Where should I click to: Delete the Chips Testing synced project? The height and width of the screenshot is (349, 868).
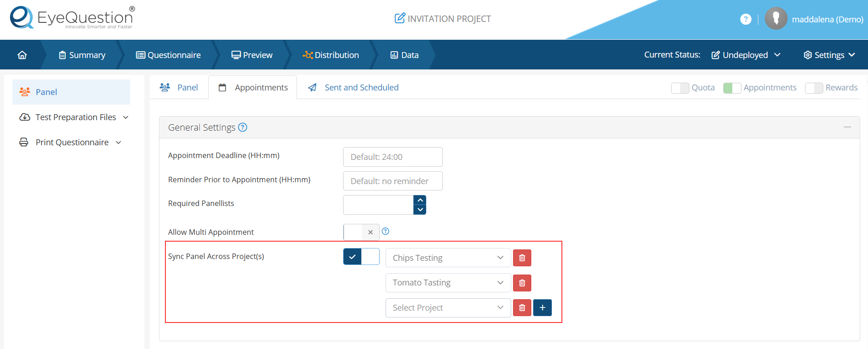tap(522, 258)
